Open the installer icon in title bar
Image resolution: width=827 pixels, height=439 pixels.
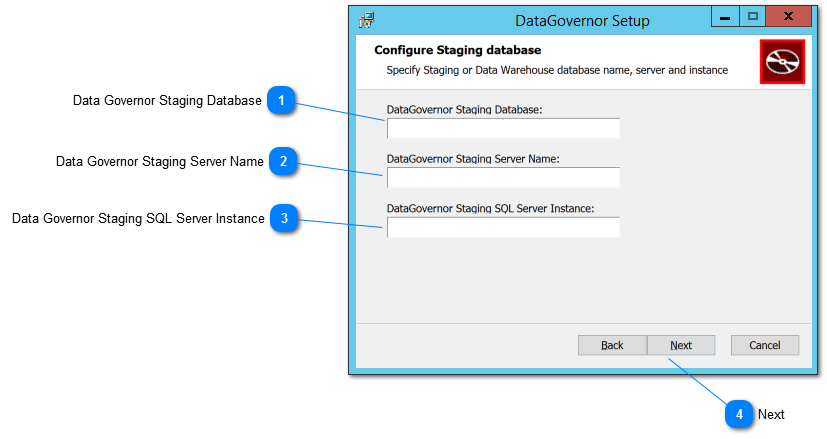366,21
